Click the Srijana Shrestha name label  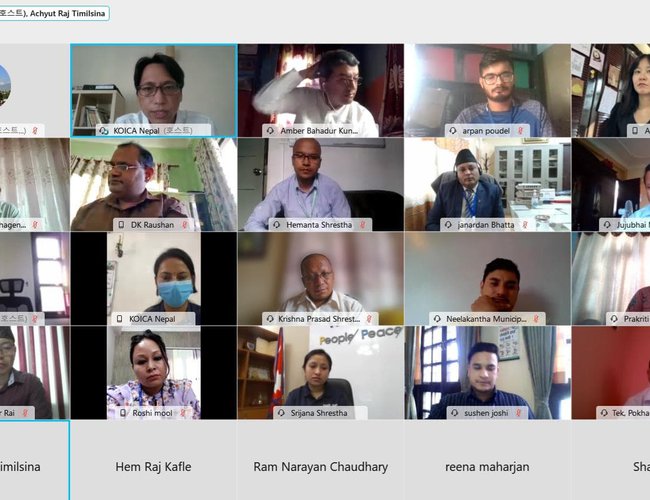(319, 413)
